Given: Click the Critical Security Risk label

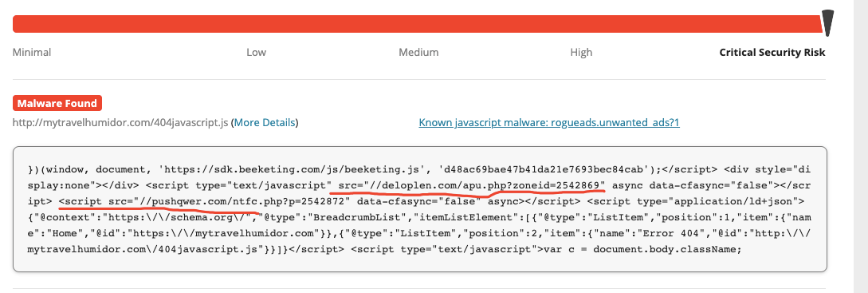Looking at the screenshot, I should coord(772,52).
